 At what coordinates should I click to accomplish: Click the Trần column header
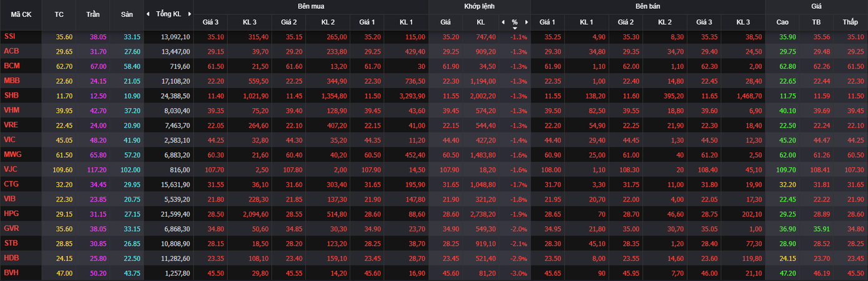(93, 14)
